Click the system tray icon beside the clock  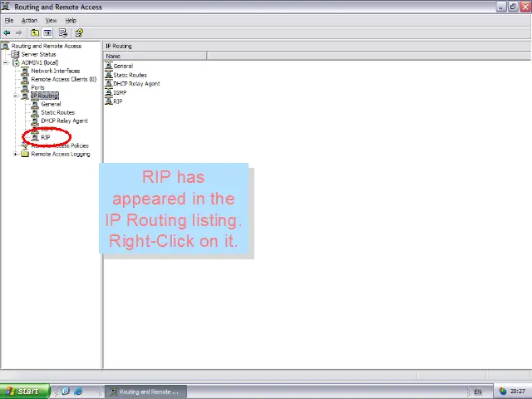502,392
